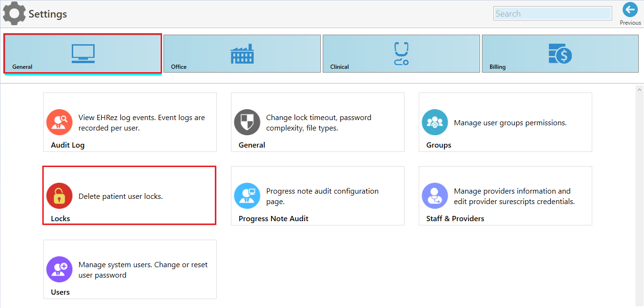Click the Staff & Providers icon
Image resolution: width=644 pixels, height=308 pixels.
(x=435, y=196)
